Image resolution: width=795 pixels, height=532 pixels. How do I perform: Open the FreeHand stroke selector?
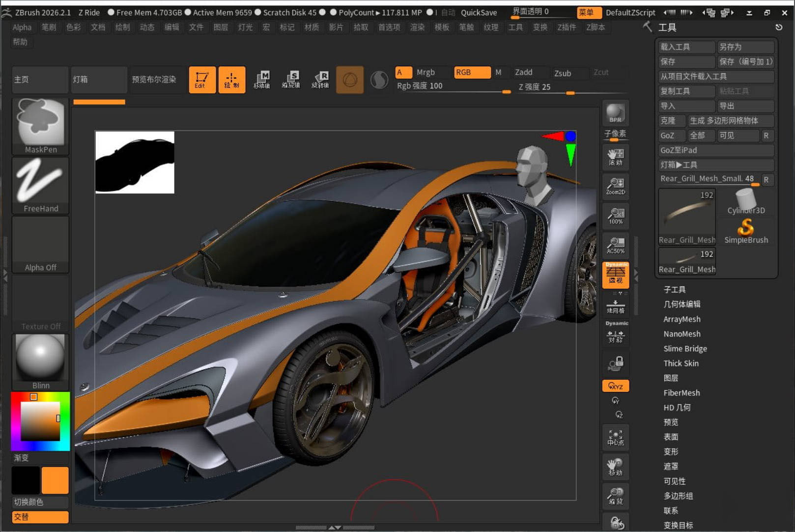coord(40,185)
